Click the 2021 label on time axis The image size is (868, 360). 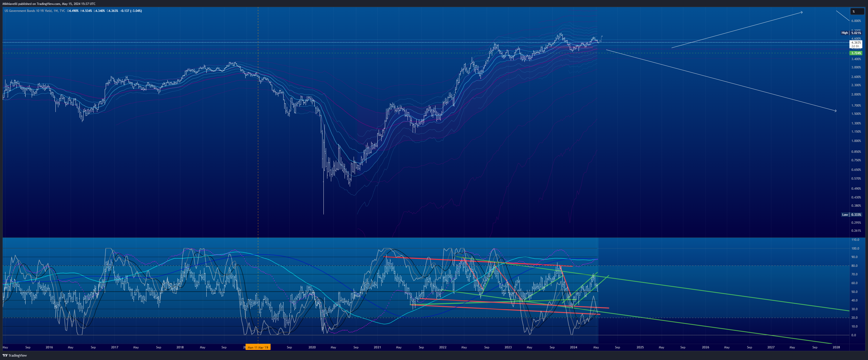tap(377, 347)
